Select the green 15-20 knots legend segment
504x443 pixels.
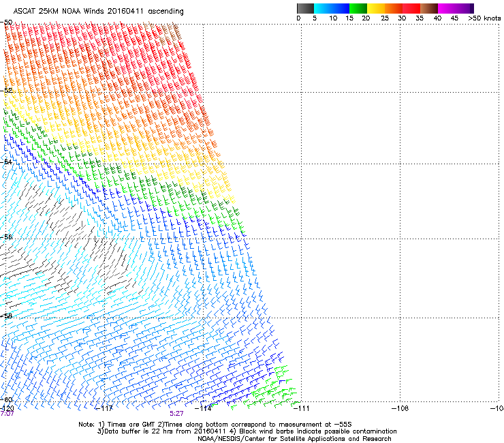coord(358,8)
